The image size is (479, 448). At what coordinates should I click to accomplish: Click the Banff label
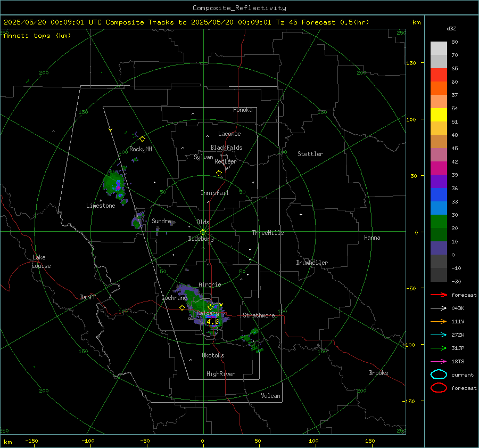[x=88, y=297]
